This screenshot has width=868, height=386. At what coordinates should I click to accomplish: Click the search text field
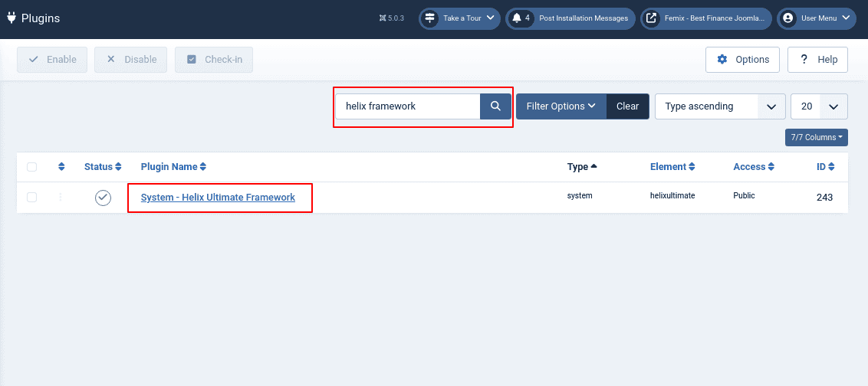pyautogui.click(x=409, y=106)
